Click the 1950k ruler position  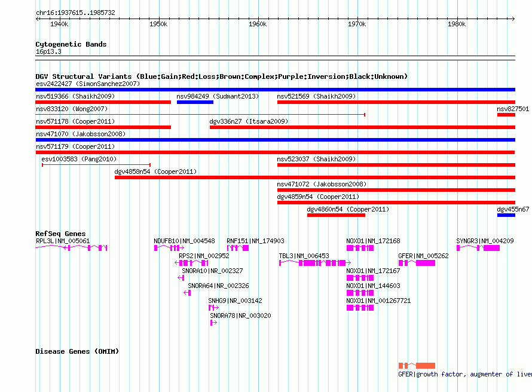tap(158, 24)
